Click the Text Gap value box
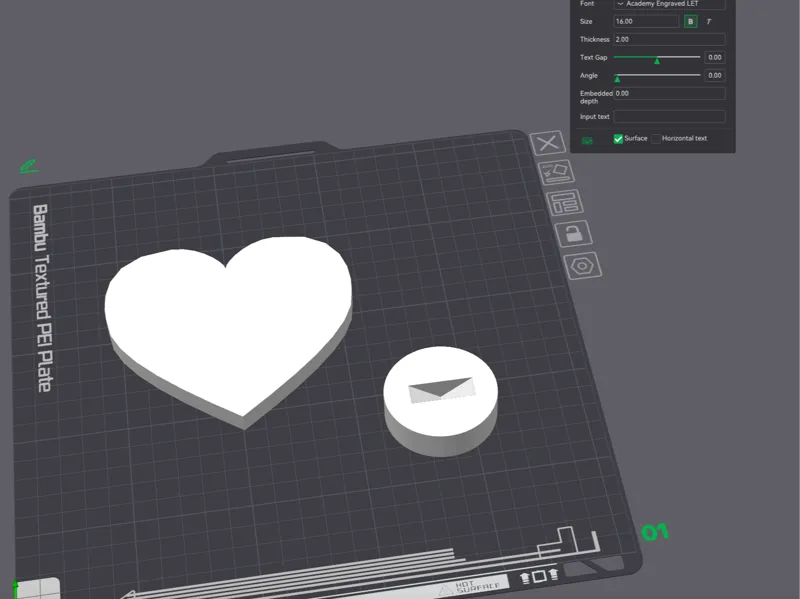Viewport: 800px width, 599px height. (714, 57)
